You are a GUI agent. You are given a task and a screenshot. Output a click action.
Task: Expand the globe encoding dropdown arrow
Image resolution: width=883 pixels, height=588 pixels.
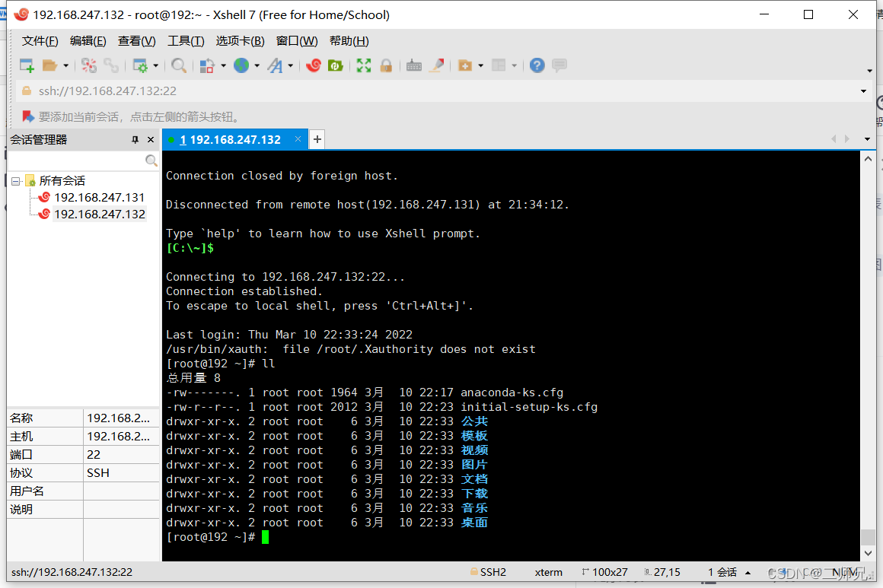tap(257, 66)
